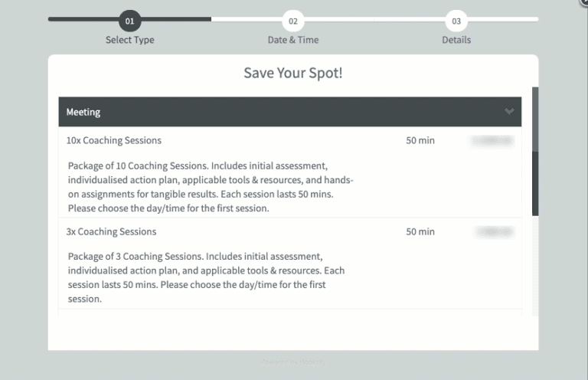Click the step 03 circle indicator
Screen dimensions: 588x380
pos(456,21)
